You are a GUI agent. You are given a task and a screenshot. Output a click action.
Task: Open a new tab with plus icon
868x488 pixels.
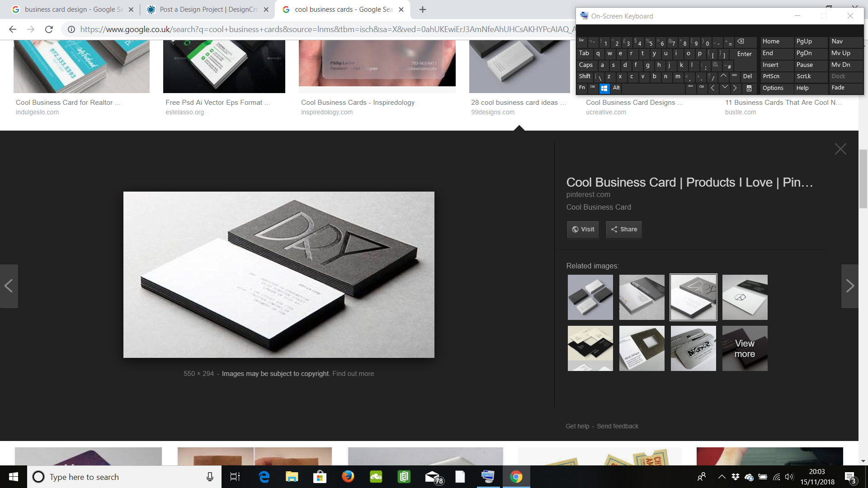pos(422,9)
